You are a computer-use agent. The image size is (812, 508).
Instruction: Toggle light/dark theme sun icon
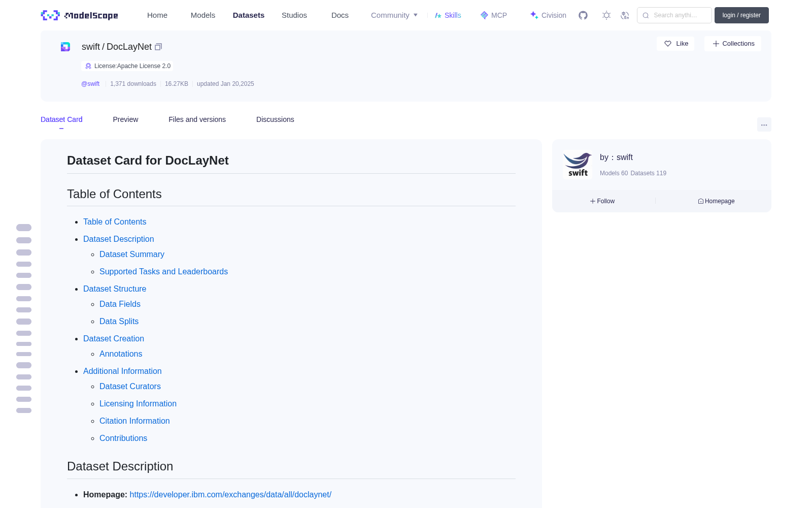pos(606,15)
